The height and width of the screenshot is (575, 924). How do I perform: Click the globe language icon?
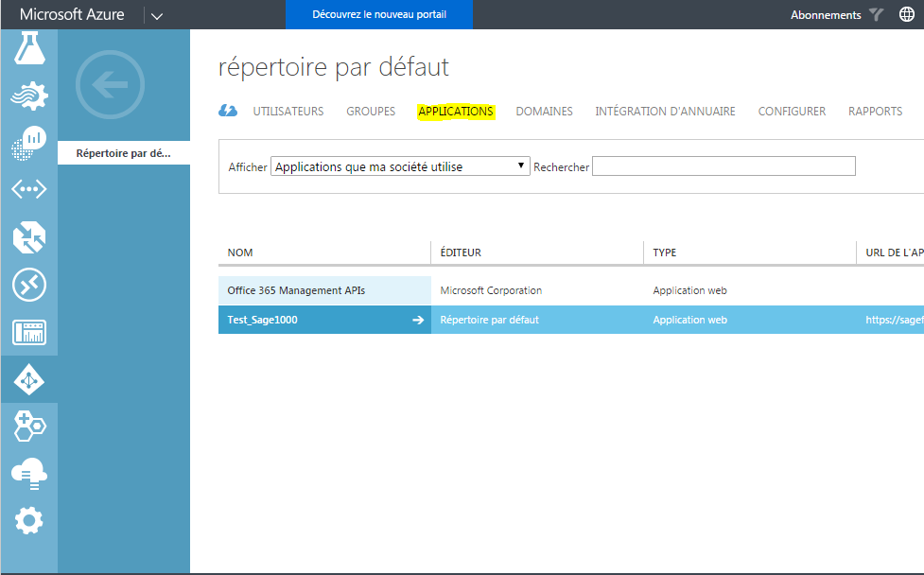(907, 14)
